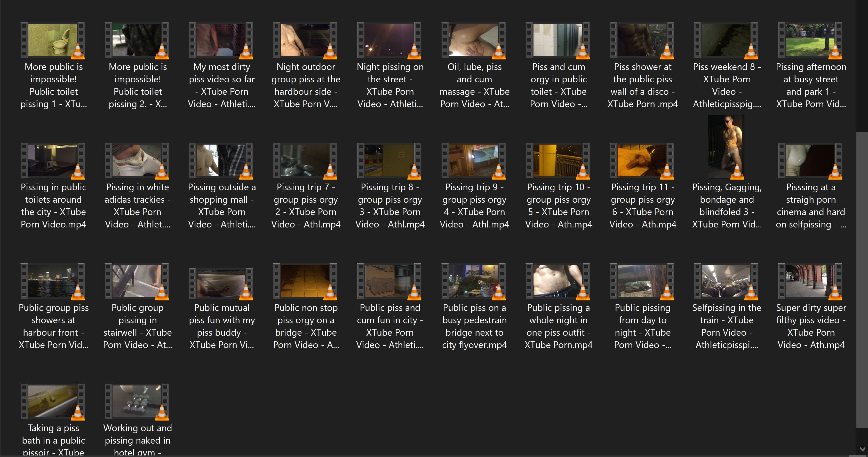Select the 'Pissing trip 8' video file
This screenshot has width=868, height=457.
click(x=390, y=186)
